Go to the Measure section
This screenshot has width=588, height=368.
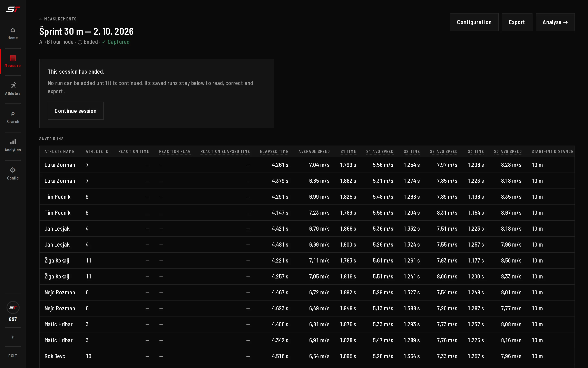(x=13, y=62)
